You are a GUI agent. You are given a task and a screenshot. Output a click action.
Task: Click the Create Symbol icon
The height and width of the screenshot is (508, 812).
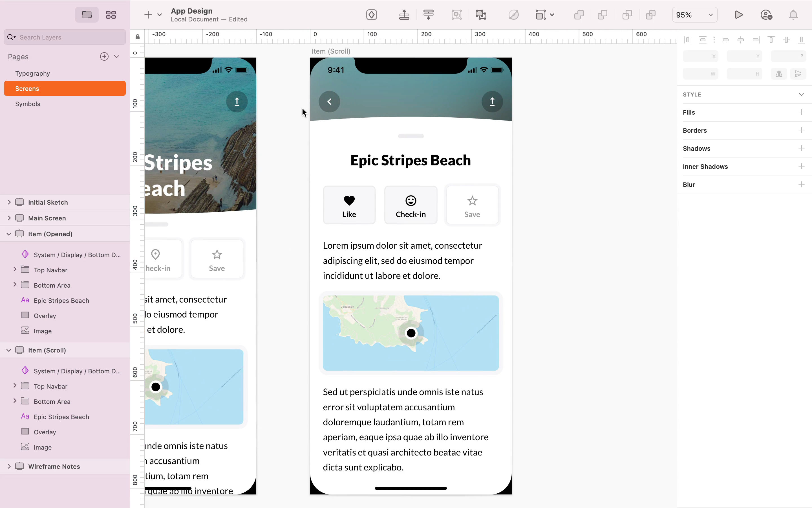pyautogui.click(x=371, y=15)
